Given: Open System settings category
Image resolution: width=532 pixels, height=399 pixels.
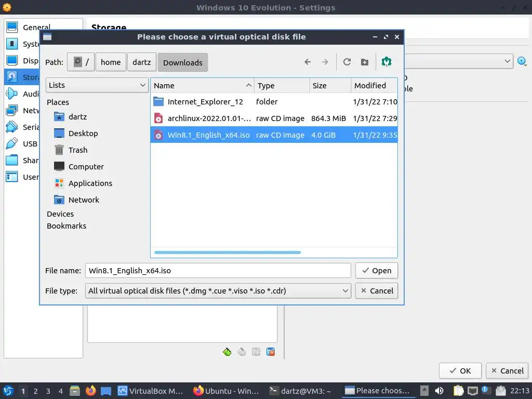Looking at the screenshot, I should 22,44.
